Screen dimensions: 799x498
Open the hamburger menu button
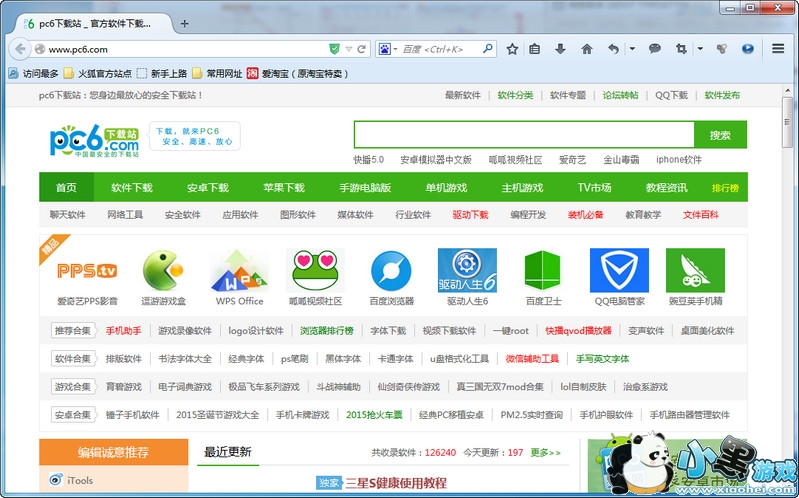(778, 49)
